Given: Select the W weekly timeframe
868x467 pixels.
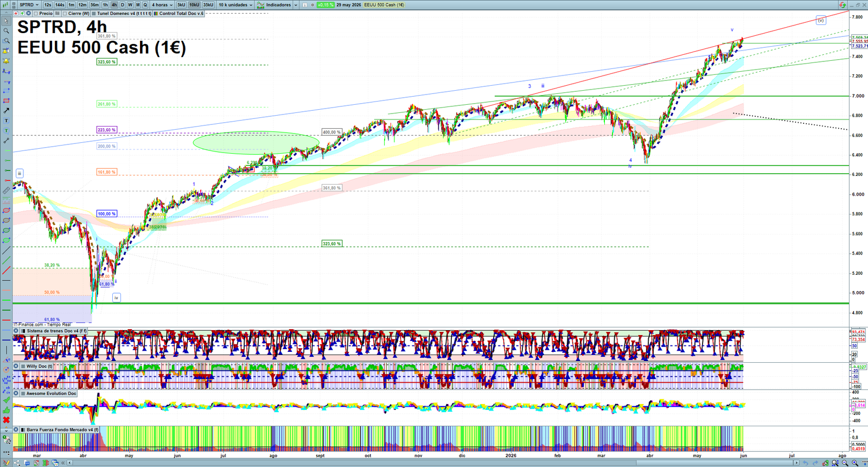Looking at the screenshot, I should coord(130,4).
